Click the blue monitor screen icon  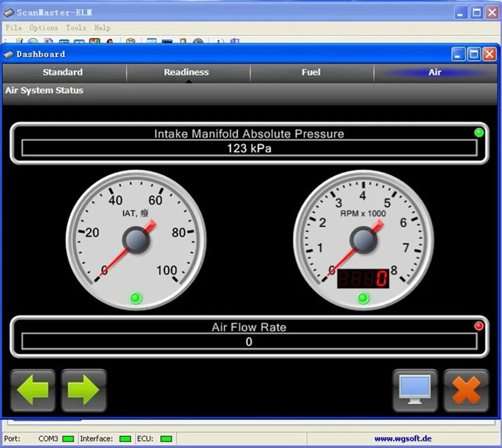pyautogui.click(x=415, y=390)
